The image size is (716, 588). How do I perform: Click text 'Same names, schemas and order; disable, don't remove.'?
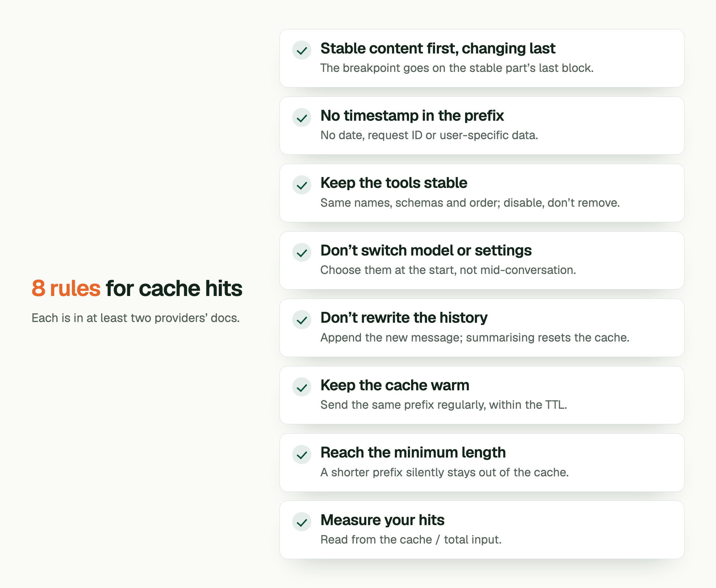click(x=470, y=203)
